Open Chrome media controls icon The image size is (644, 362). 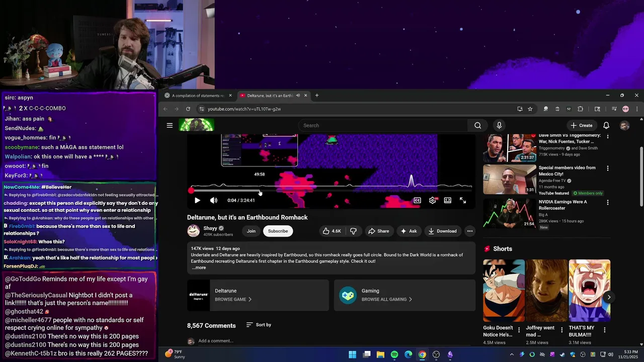pyautogui.click(x=614, y=109)
